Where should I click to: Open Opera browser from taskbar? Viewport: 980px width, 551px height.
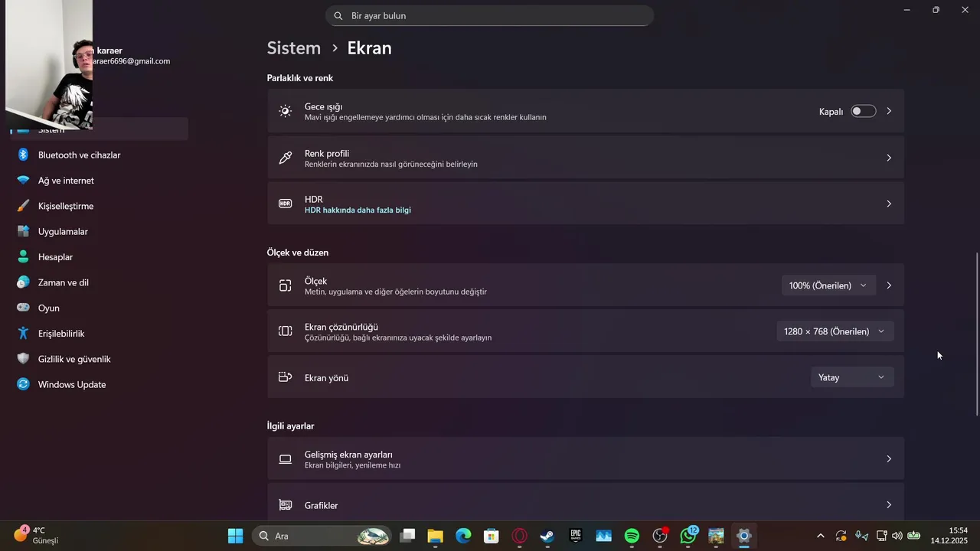519,536
